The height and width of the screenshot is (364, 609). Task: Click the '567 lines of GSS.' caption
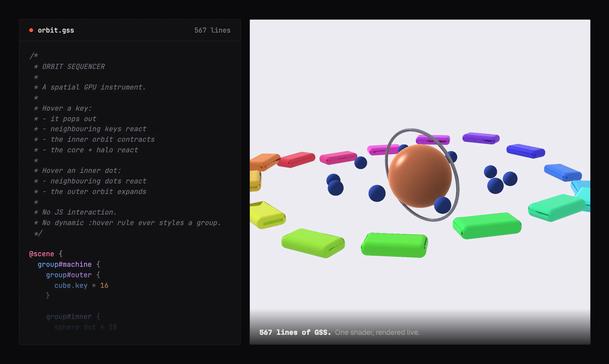pos(295,332)
